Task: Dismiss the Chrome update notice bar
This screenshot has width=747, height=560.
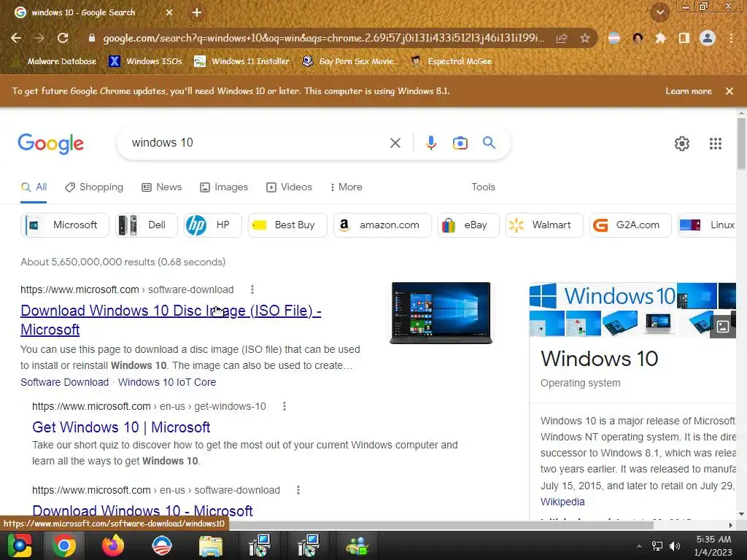Action: (729, 91)
